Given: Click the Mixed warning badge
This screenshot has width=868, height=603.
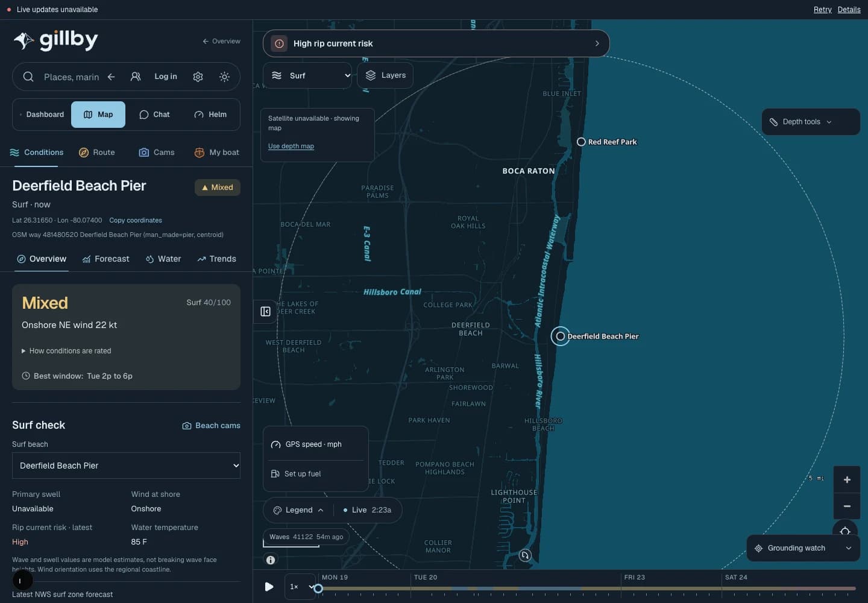Looking at the screenshot, I should (217, 188).
